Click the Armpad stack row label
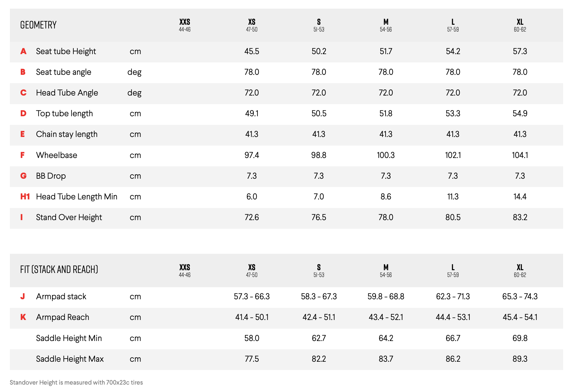The image size is (573, 392). point(61,296)
